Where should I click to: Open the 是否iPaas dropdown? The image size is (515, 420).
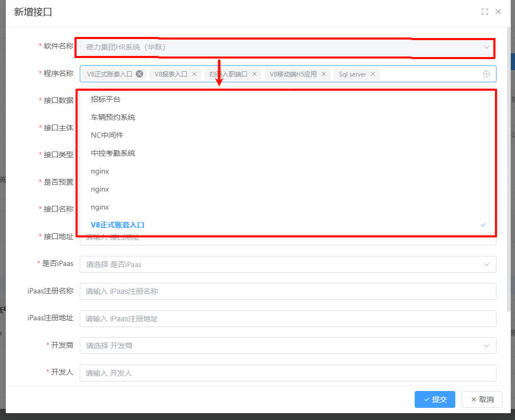coord(288,264)
